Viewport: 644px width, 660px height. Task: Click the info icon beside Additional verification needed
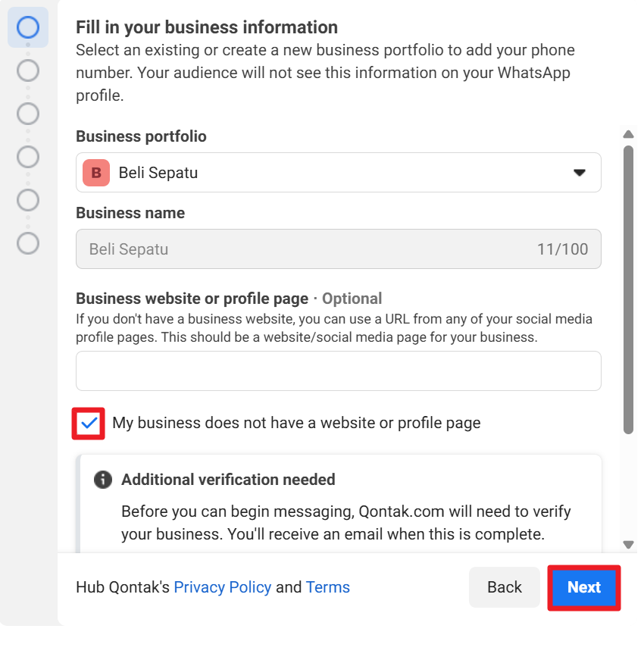[103, 480]
